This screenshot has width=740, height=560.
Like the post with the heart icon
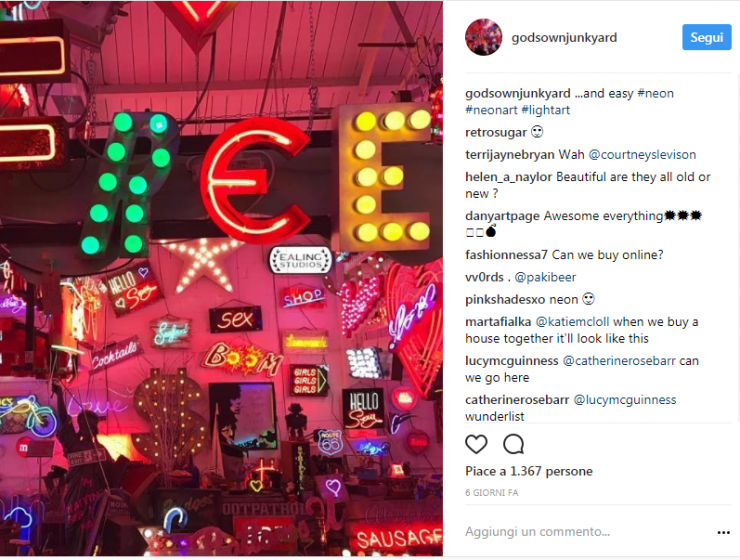point(476,444)
